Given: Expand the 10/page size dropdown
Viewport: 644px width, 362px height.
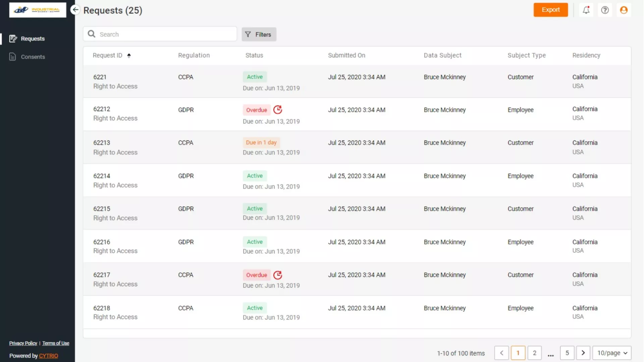Looking at the screenshot, I should click(612, 353).
